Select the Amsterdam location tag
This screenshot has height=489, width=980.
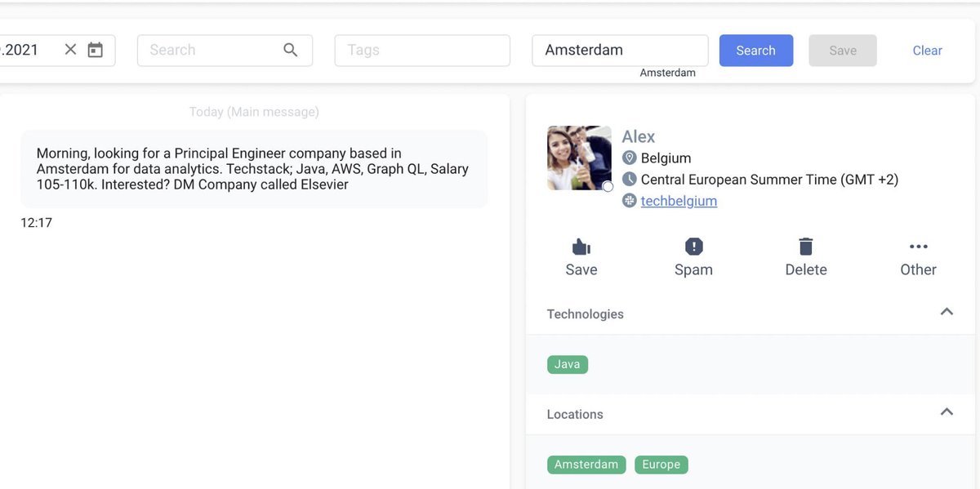point(586,465)
